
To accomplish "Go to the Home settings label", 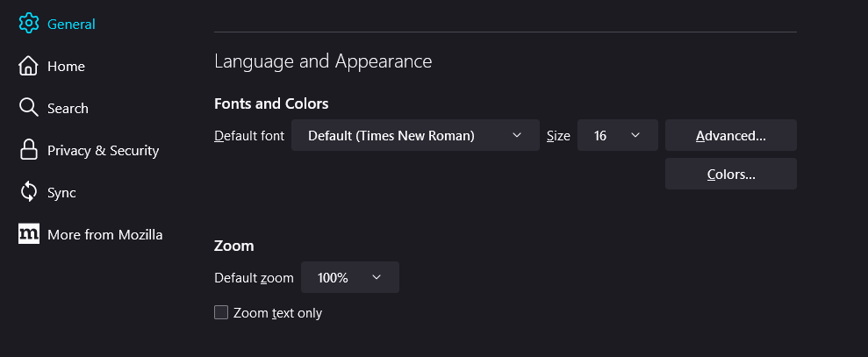I will (x=66, y=67).
